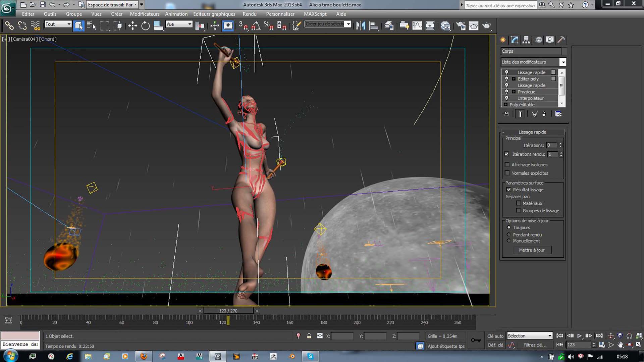The width and height of the screenshot is (644, 362).
Task: Expand the Liste des modificateurs dropdown
Action: [x=563, y=62]
